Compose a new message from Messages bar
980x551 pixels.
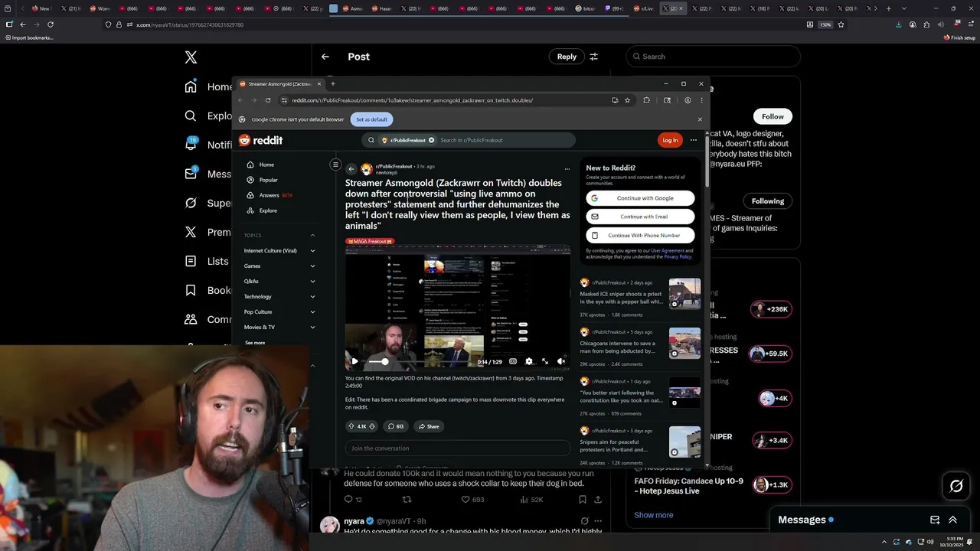[x=935, y=520]
